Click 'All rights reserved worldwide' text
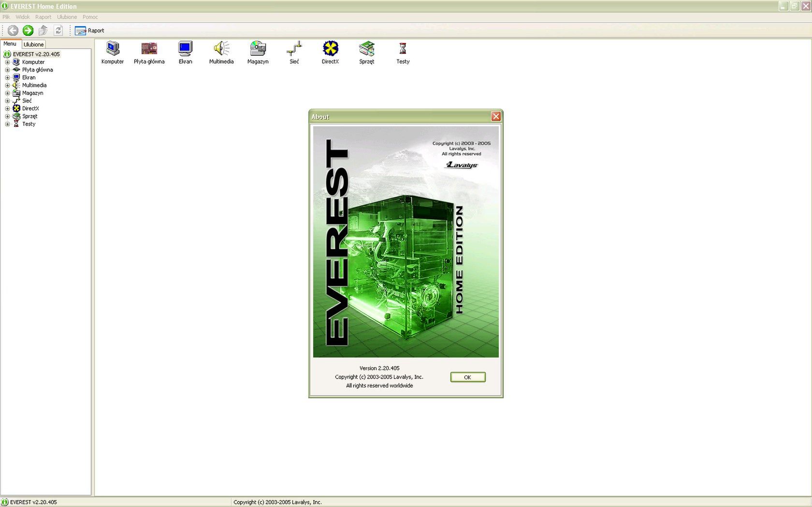 379,386
